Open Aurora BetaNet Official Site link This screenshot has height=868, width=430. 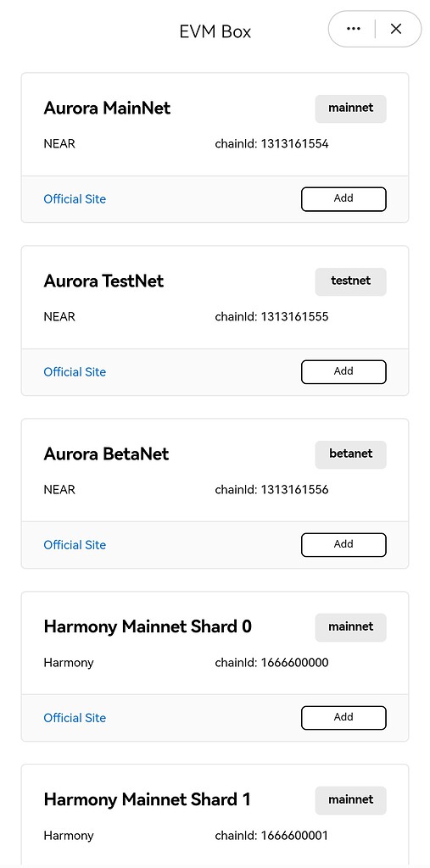pos(75,545)
